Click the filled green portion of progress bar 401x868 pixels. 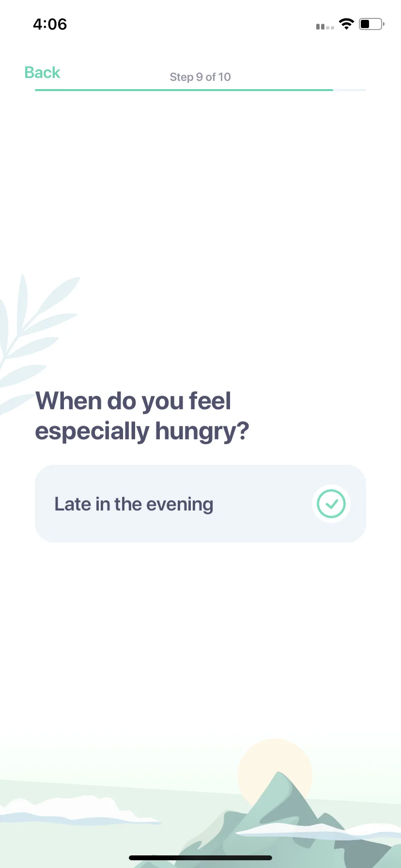click(x=184, y=90)
